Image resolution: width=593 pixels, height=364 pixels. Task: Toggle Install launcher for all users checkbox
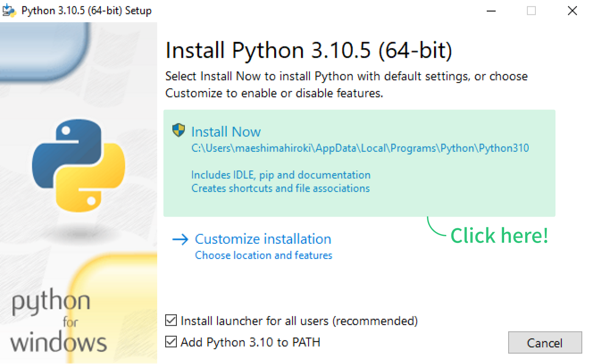pos(171,320)
